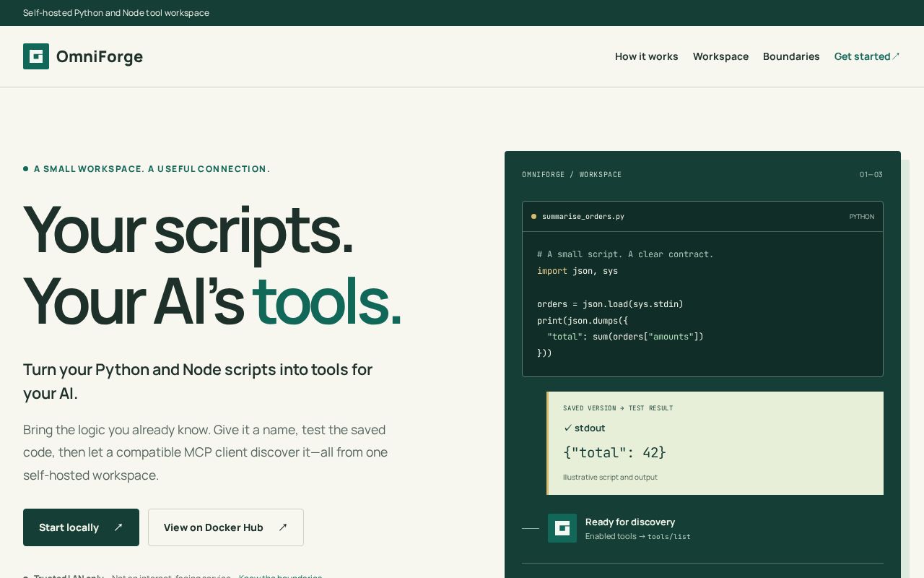Open the How it works nav item

click(647, 56)
